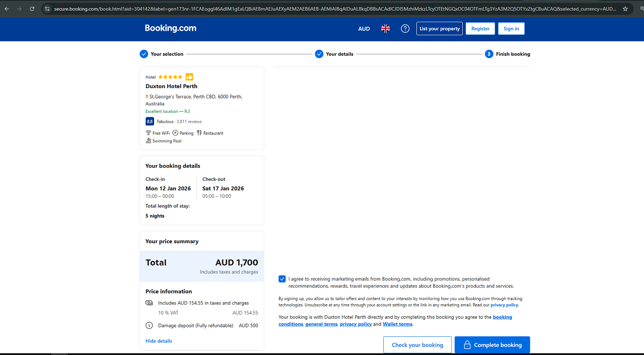644x355 pixels.
Task: Click the browser reload icon
Action: (x=32, y=9)
